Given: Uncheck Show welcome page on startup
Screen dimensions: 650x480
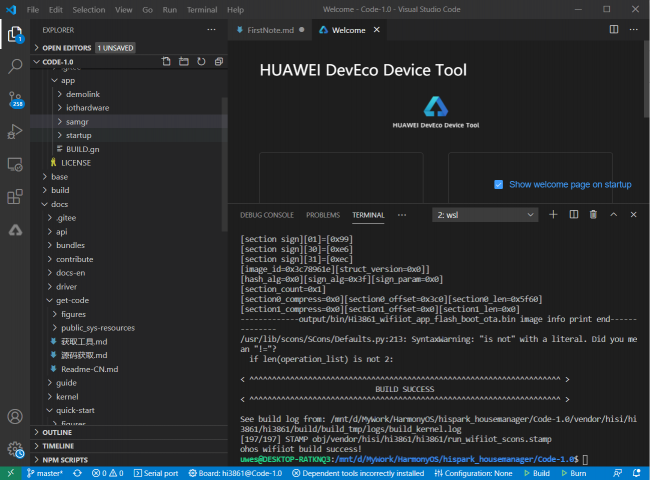Looking at the screenshot, I should click(499, 184).
